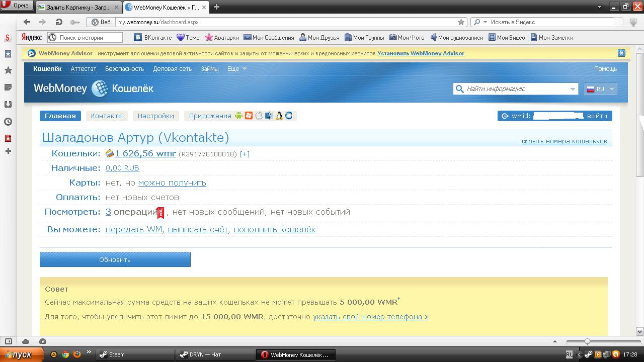This screenshot has width=644, height=362.
Task: Click the указать свой номер телефона link
Action: pyautogui.click(x=371, y=317)
